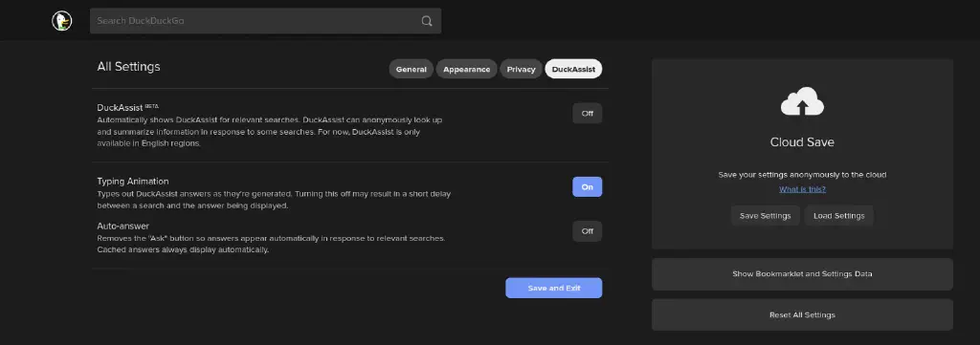Click the magnifying glass search icon
Viewport: 980px width, 345px height.
(427, 21)
